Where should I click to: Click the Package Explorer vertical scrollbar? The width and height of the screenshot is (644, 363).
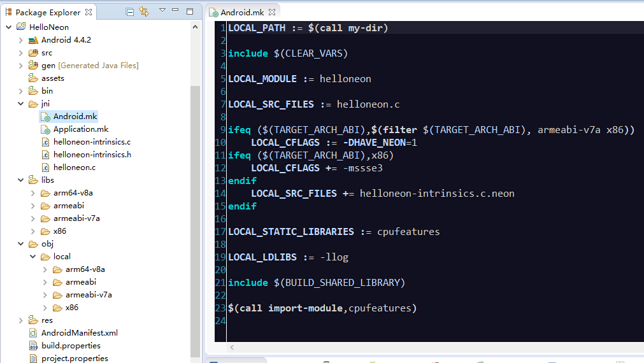[x=196, y=191]
